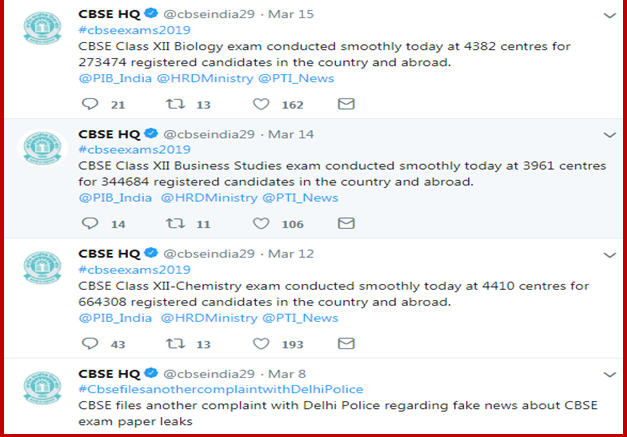
Task: Like the Chemistry exam tweet with 193 likes
Action: pos(261,343)
